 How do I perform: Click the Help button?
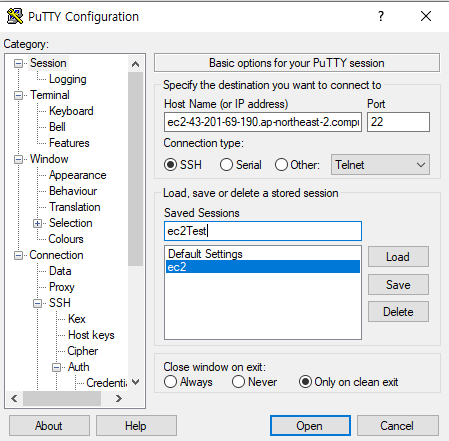(x=136, y=426)
